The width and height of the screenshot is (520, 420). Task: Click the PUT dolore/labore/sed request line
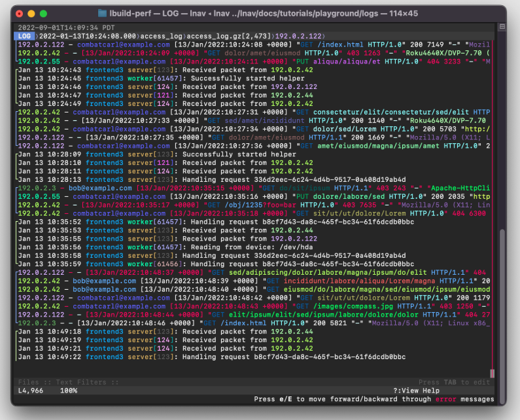(255, 196)
